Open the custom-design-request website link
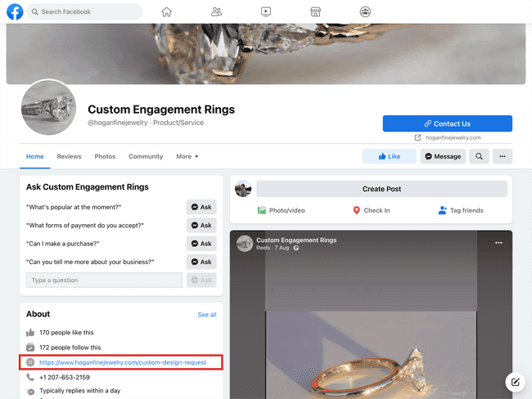The width and height of the screenshot is (532, 399). tap(123, 362)
